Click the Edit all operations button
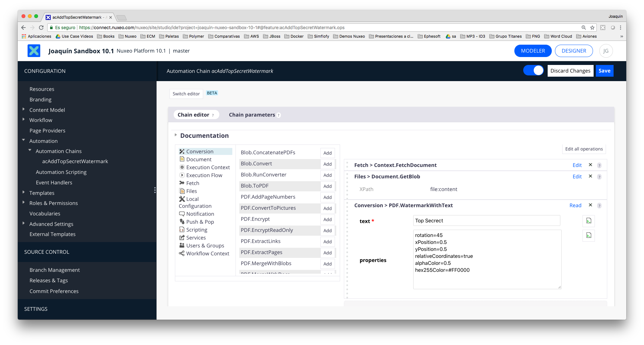 pos(583,149)
